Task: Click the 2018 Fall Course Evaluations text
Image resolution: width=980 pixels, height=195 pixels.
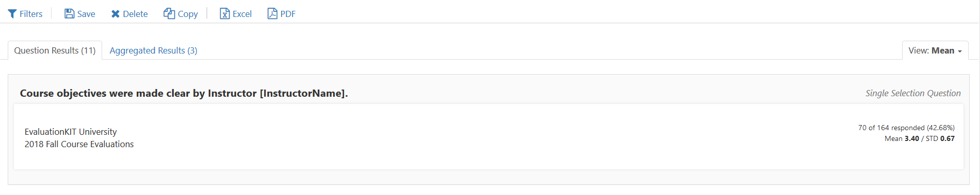Action: click(x=79, y=144)
